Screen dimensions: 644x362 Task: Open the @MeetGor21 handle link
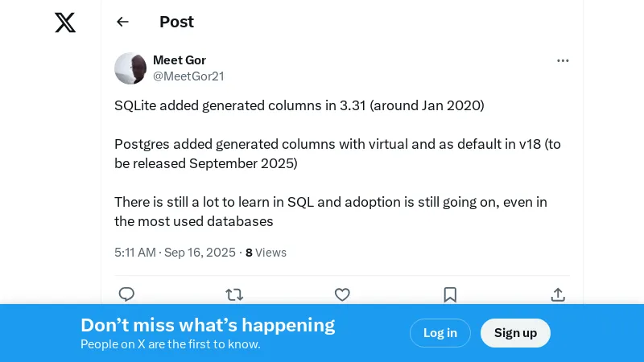[188, 76]
